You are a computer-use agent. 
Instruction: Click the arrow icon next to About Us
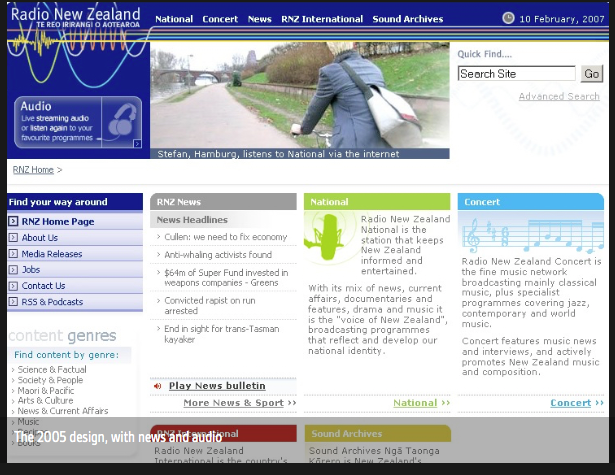[13, 238]
